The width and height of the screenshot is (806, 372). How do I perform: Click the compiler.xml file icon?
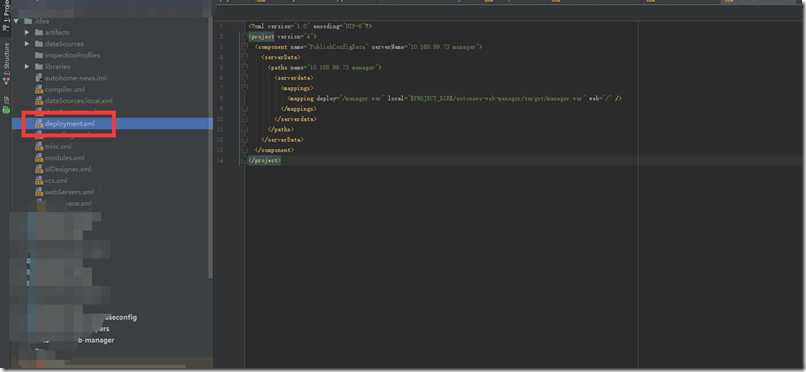tap(39, 89)
